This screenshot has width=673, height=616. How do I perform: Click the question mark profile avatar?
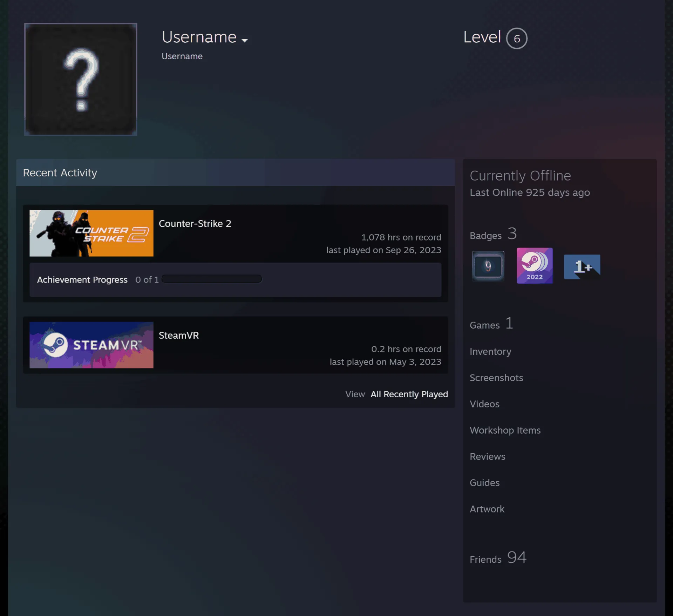click(81, 79)
